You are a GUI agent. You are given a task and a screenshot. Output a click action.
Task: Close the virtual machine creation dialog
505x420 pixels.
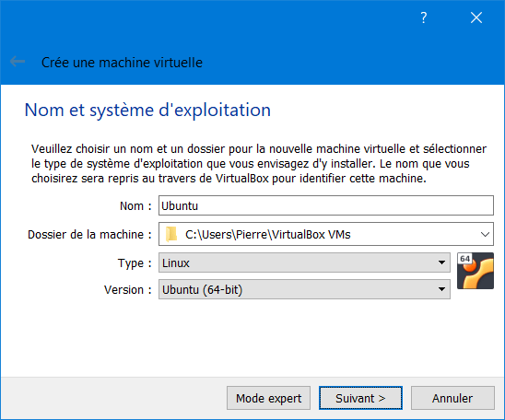(x=476, y=17)
